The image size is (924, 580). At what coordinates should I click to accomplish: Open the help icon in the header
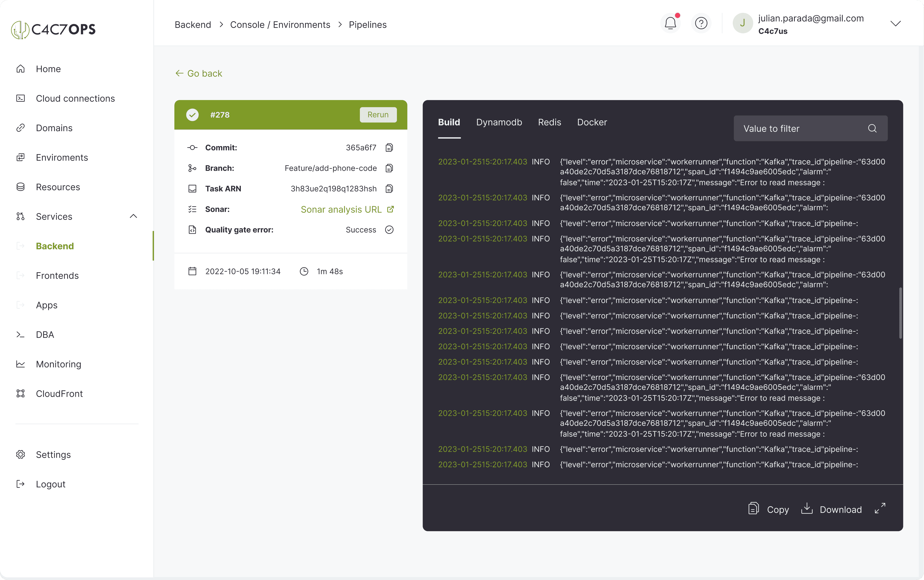click(x=701, y=23)
